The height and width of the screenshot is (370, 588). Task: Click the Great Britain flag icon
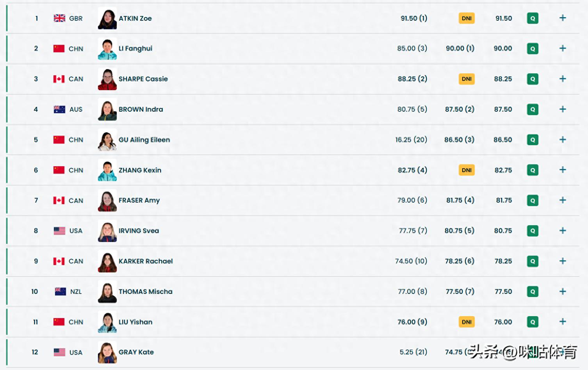[x=59, y=18]
